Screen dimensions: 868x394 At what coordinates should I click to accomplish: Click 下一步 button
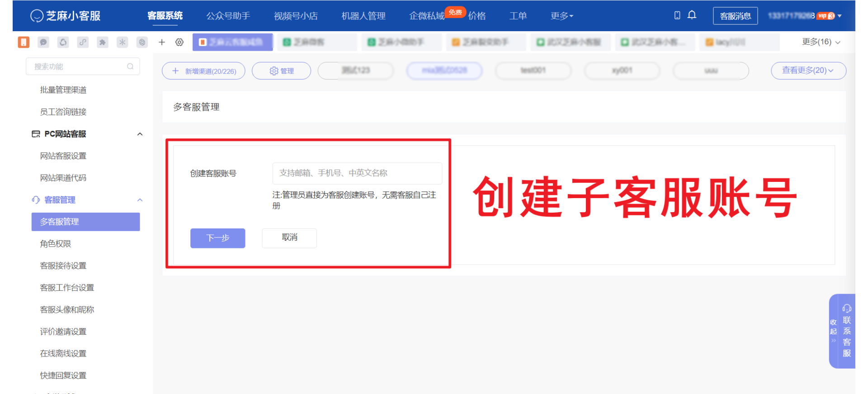click(x=218, y=238)
